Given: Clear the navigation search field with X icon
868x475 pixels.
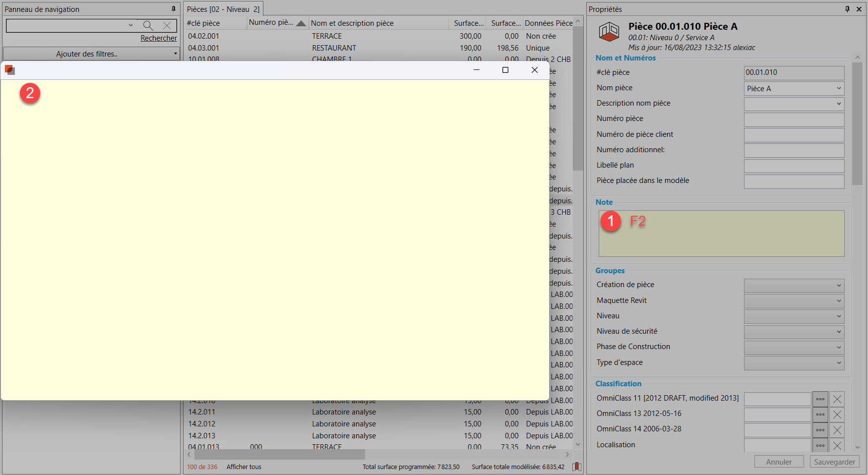Looking at the screenshot, I should tap(167, 25).
